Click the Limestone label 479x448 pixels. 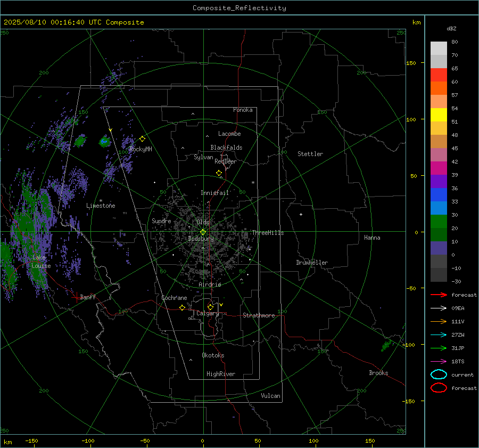point(101,206)
